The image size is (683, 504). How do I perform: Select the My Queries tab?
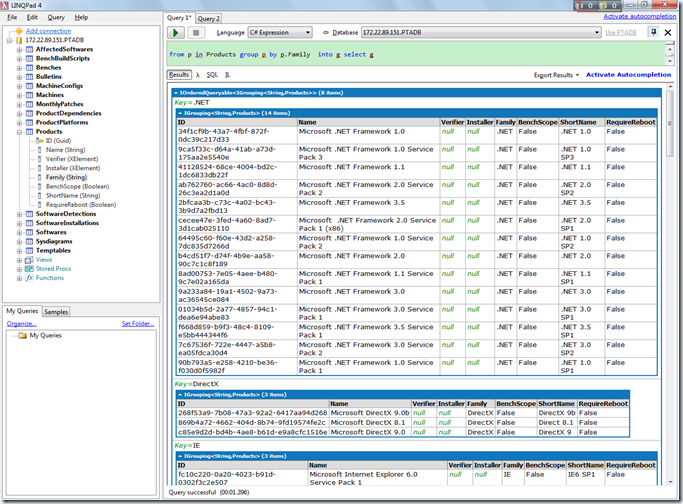click(x=22, y=311)
